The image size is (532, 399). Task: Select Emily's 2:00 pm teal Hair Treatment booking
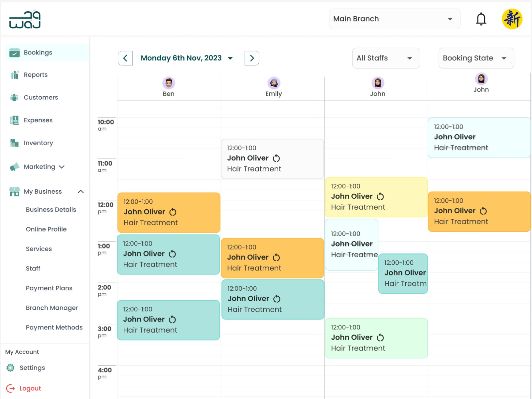pyautogui.click(x=273, y=299)
